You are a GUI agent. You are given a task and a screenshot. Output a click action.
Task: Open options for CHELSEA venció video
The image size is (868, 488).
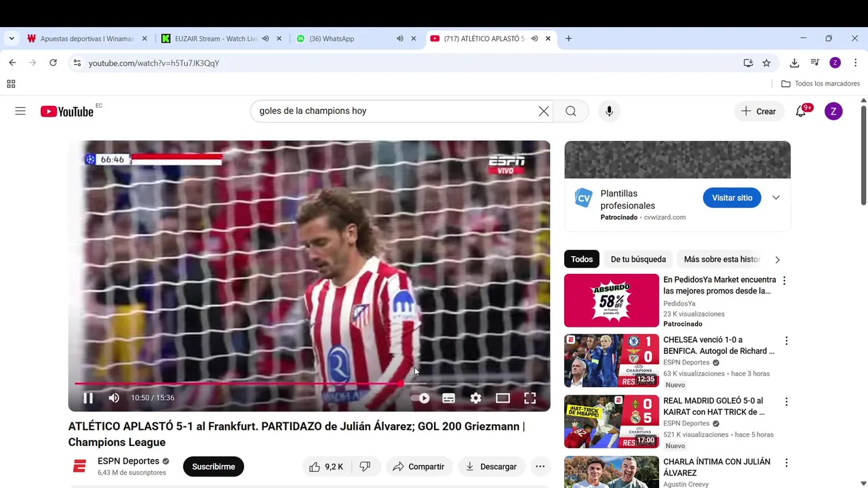point(787,341)
